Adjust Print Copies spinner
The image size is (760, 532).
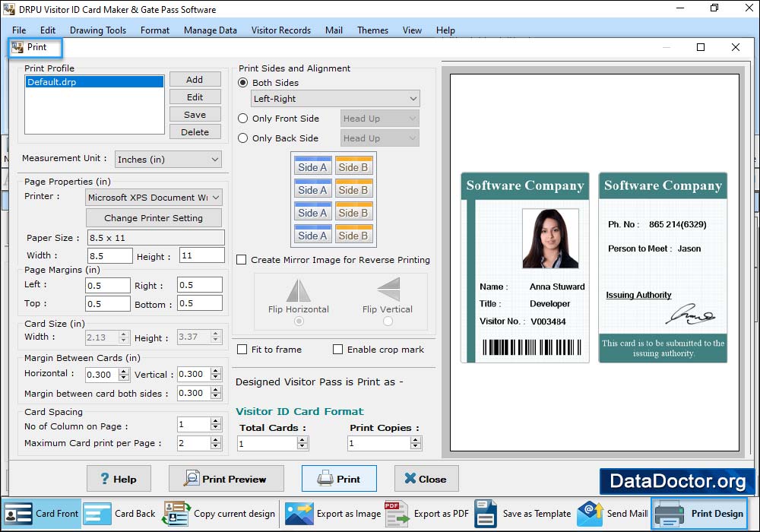tap(416, 443)
